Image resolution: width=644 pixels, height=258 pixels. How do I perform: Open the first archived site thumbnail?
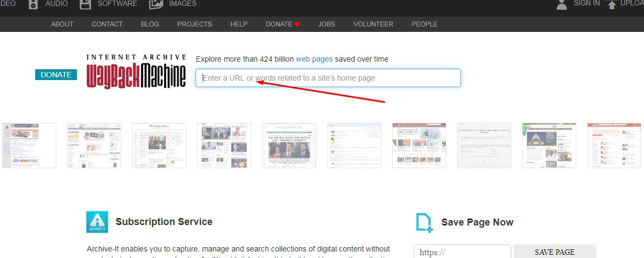29,145
